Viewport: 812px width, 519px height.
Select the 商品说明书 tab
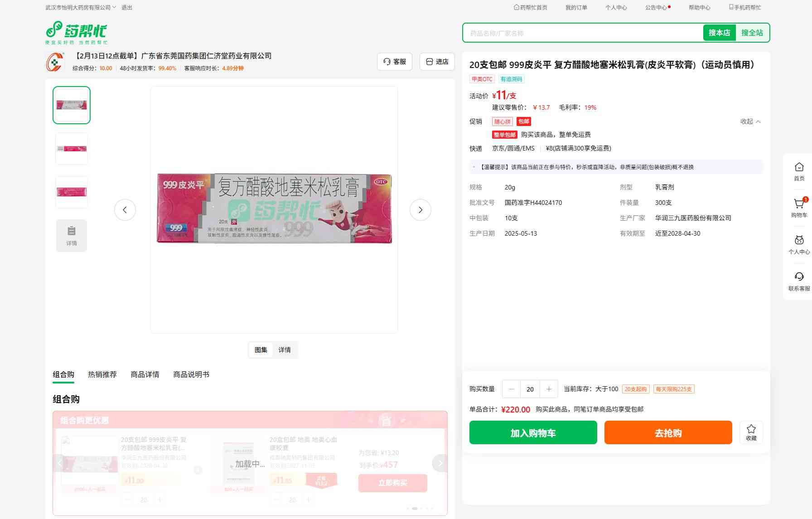click(191, 374)
